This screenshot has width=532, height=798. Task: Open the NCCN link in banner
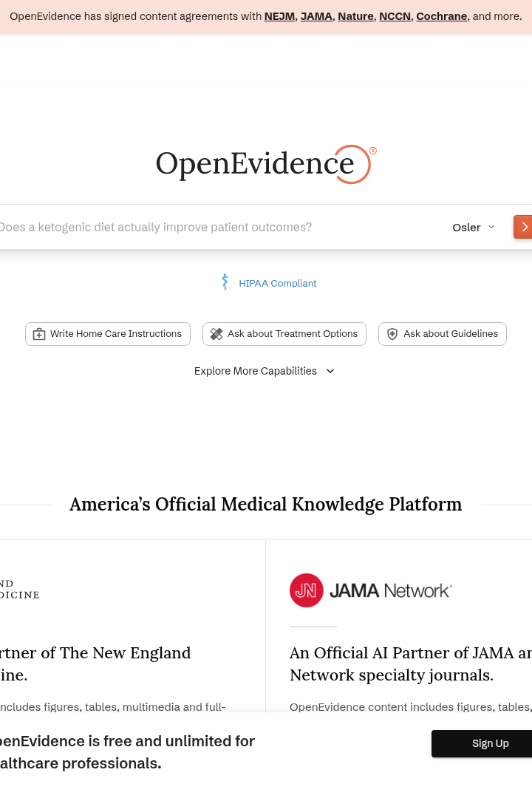(395, 16)
